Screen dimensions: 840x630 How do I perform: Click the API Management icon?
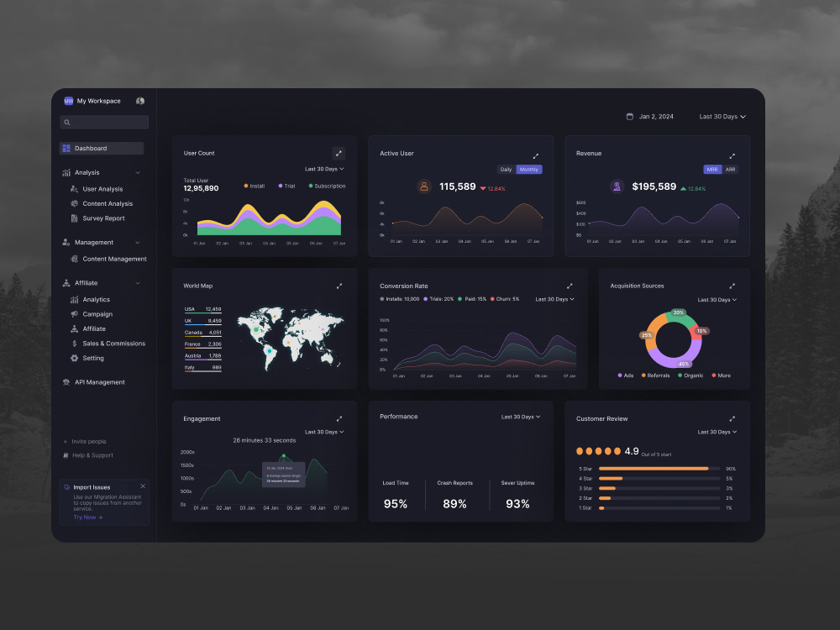66,382
